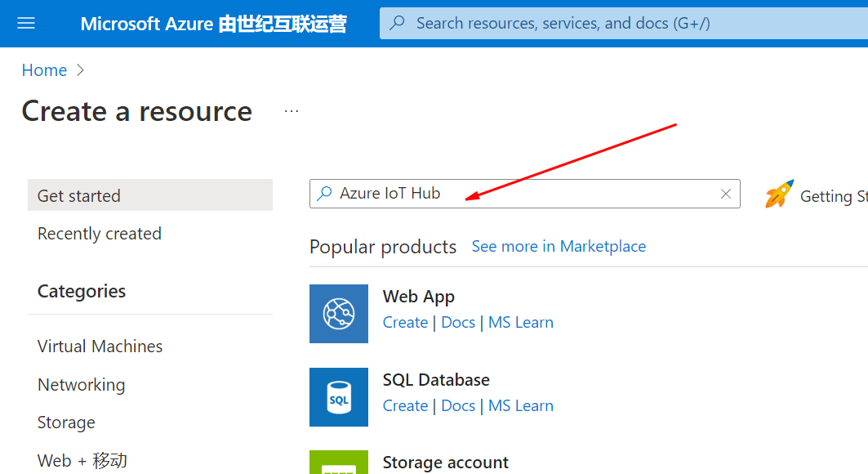This screenshot has width=868, height=474.
Task: Select the Virtual Machines category
Action: pyautogui.click(x=100, y=347)
